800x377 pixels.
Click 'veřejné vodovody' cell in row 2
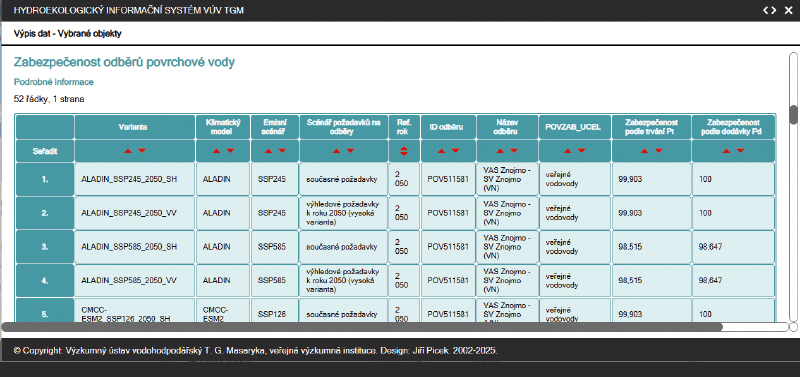pos(574,213)
